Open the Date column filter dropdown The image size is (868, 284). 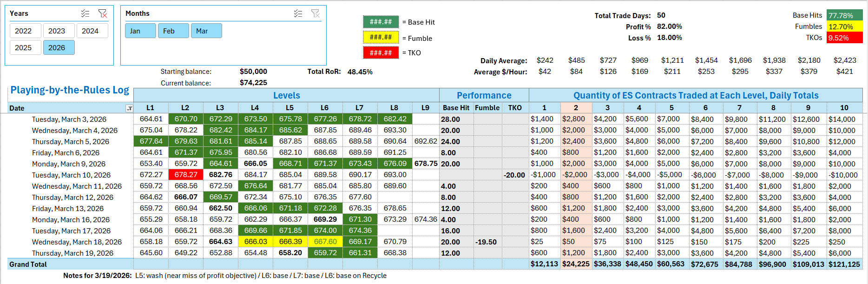pos(129,108)
